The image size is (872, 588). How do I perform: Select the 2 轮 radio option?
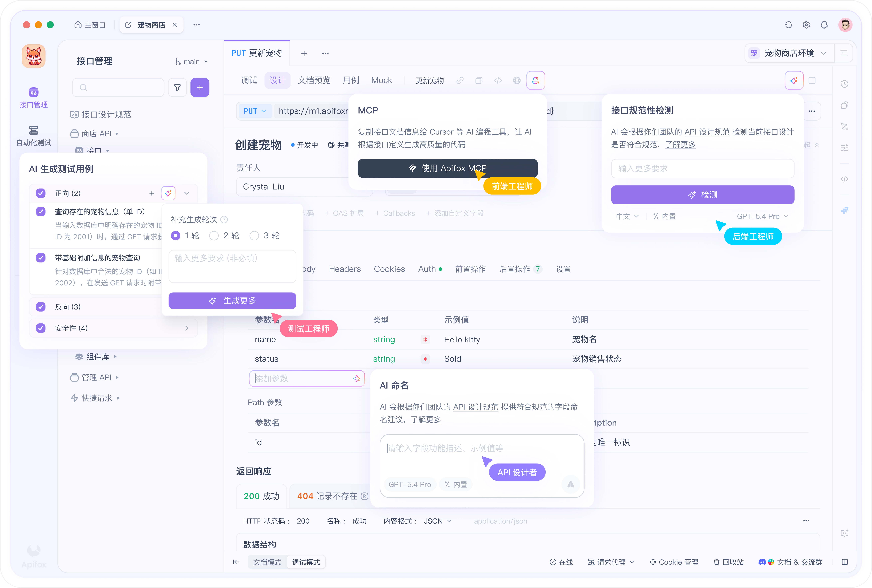(x=214, y=235)
